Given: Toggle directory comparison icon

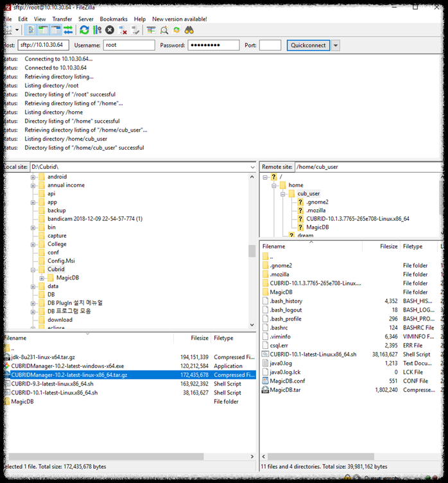Looking at the screenshot, I should [164, 30].
